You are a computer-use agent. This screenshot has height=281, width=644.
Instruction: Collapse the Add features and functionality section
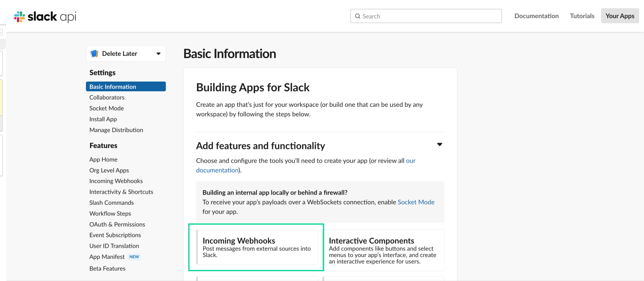(x=439, y=144)
